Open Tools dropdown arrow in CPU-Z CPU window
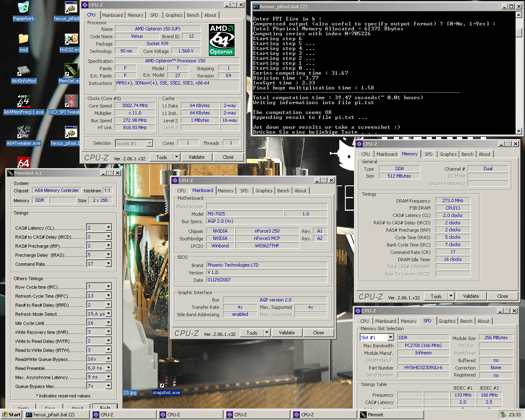 coord(176,157)
